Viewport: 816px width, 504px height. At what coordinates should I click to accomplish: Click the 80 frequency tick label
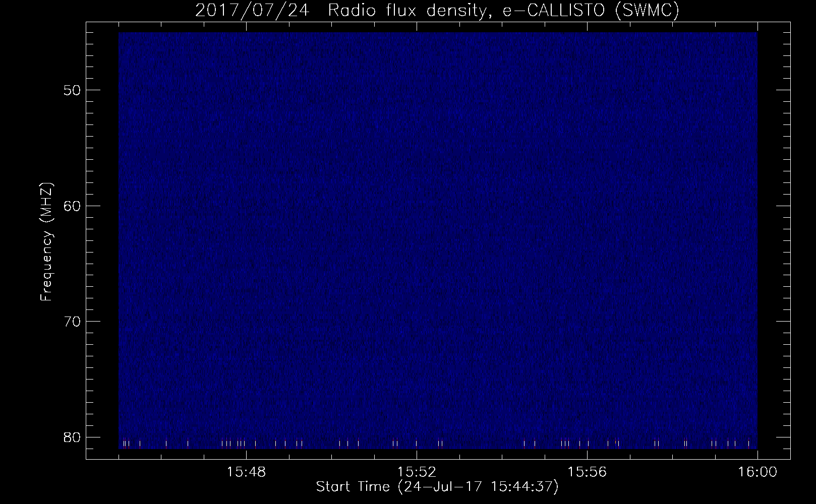(72, 436)
